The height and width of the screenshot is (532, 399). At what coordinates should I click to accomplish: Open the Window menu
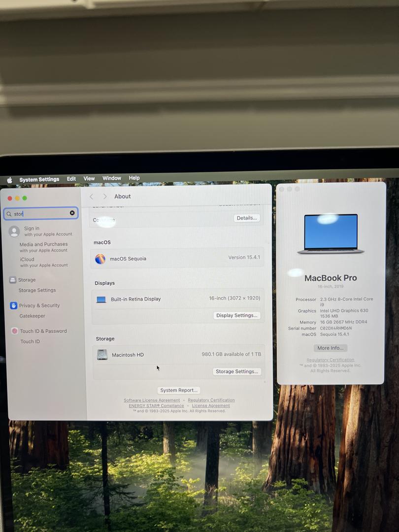point(112,178)
